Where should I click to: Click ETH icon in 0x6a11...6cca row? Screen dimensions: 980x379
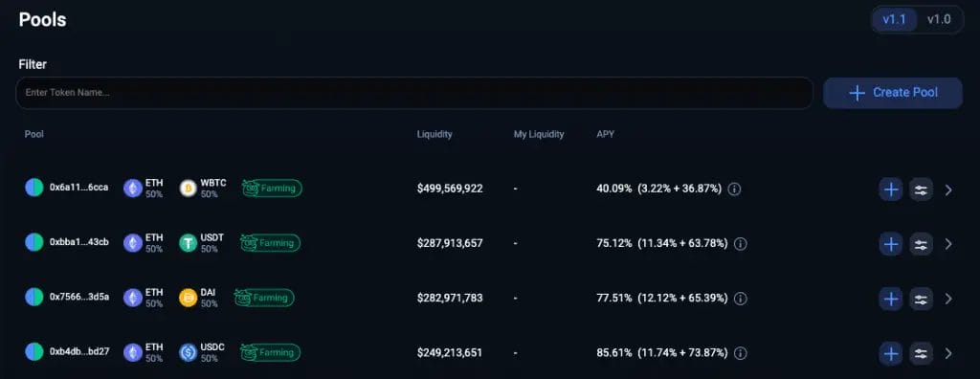point(132,189)
